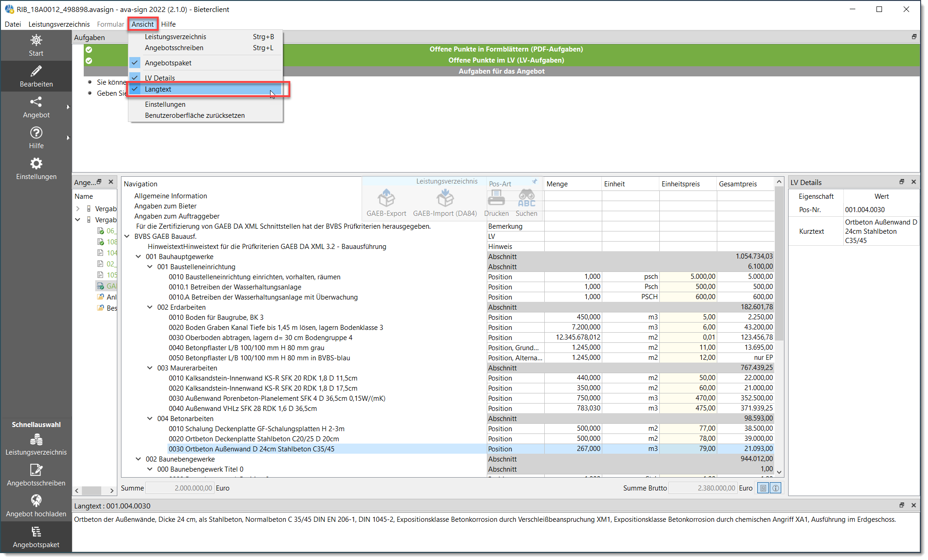Open the Hilfe menu in menu bar

(x=168, y=24)
